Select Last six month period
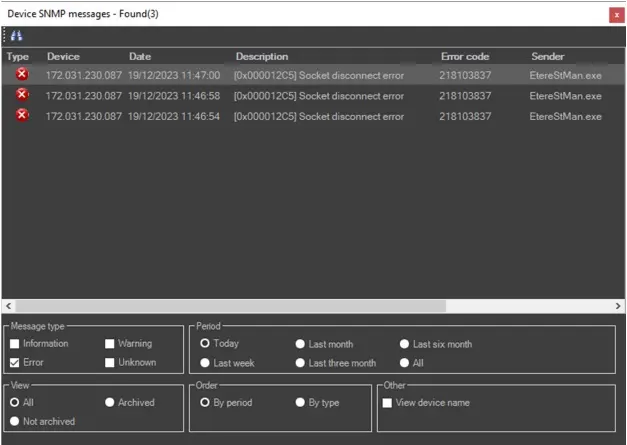The image size is (627, 445). tap(405, 344)
